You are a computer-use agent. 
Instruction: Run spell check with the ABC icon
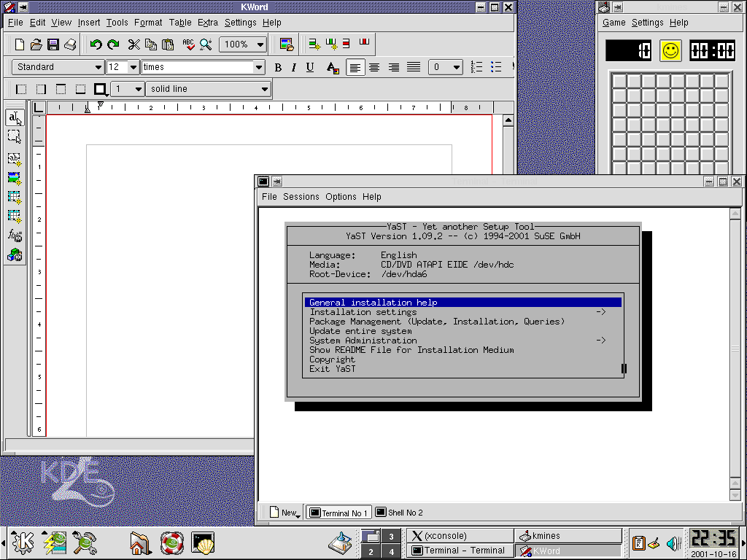(x=188, y=44)
